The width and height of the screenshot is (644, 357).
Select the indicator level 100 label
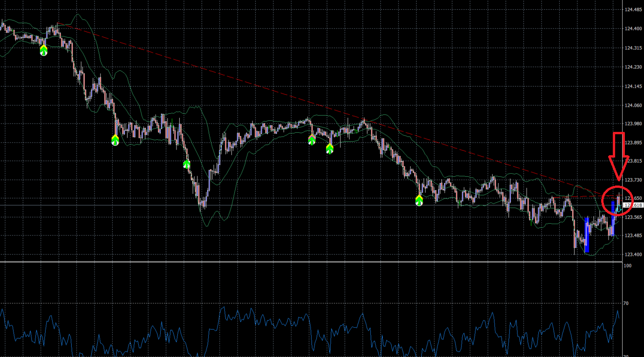628,265
